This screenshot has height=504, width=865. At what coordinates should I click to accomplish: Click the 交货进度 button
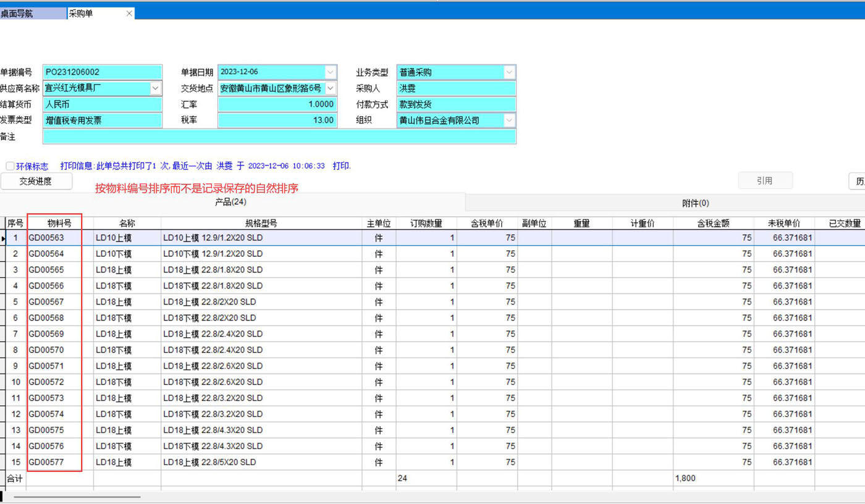[x=36, y=181]
